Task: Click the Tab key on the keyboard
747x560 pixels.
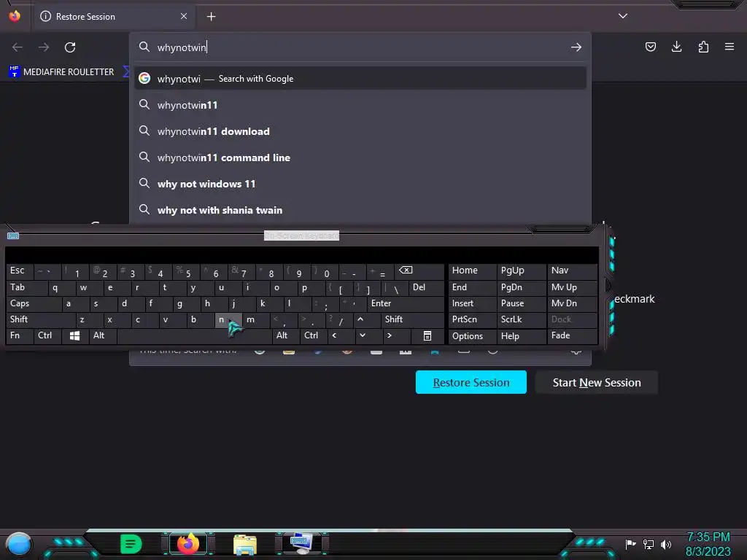Action: coord(27,287)
